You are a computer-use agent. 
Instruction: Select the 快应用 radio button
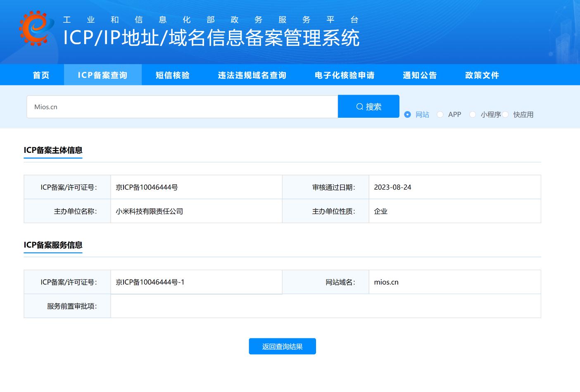point(505,114)
